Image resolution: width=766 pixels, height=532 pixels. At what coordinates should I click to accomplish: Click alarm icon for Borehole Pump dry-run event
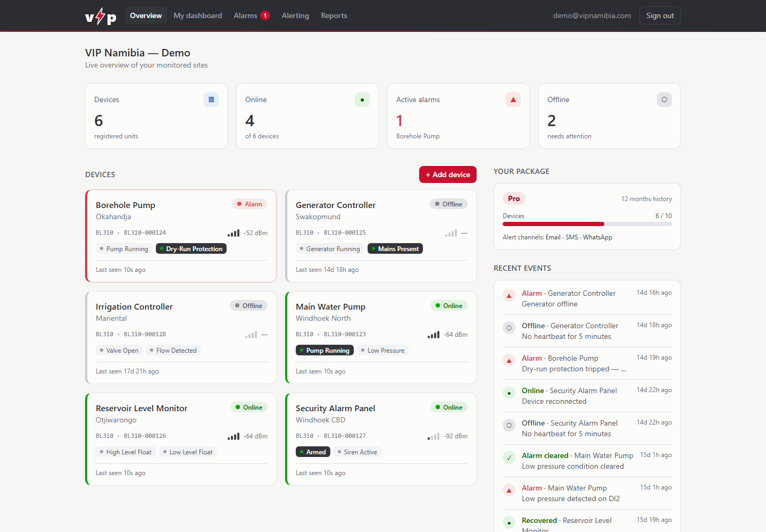pos(509,361)
